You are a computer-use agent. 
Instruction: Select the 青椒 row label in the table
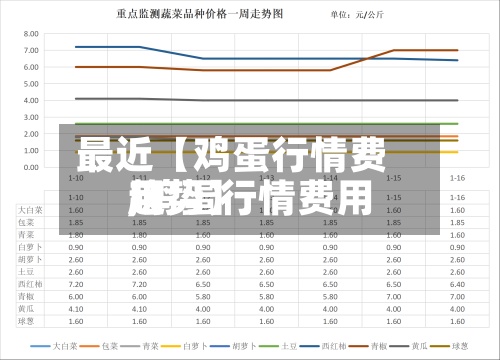[x=26, y=297]
